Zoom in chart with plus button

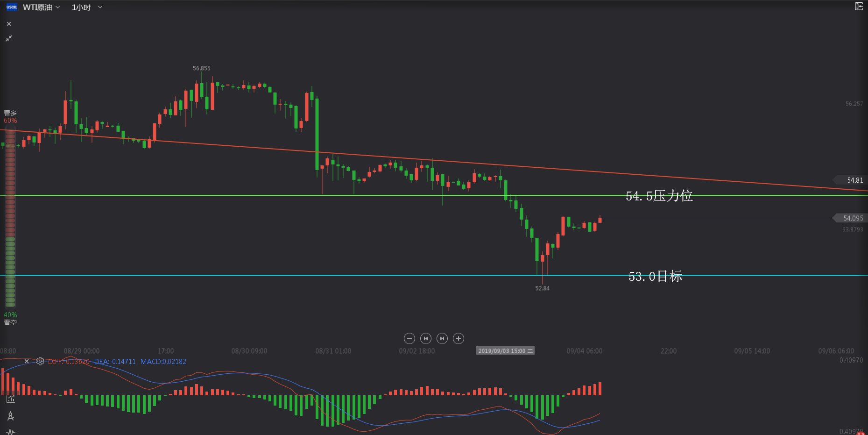(459, 338)
